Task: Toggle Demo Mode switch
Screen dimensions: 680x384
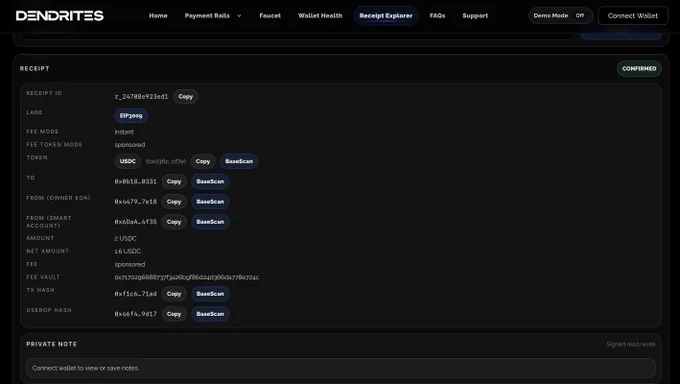Action: (560, 16)
